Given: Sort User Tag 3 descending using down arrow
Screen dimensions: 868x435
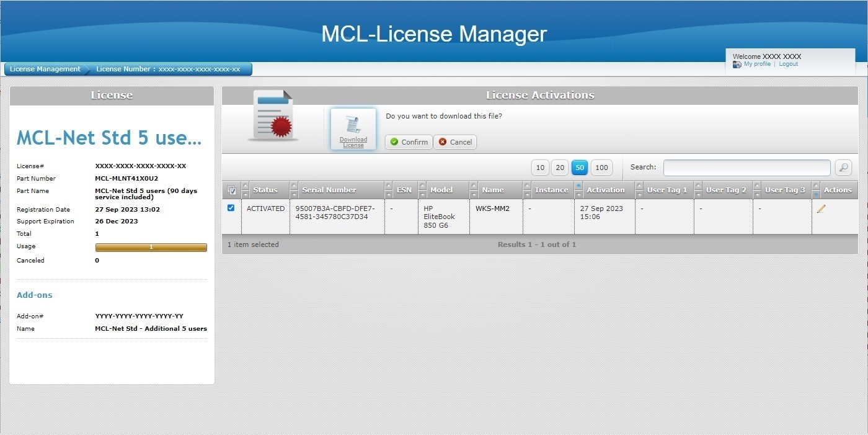Looking at the screenshot, I should point(757,194).
